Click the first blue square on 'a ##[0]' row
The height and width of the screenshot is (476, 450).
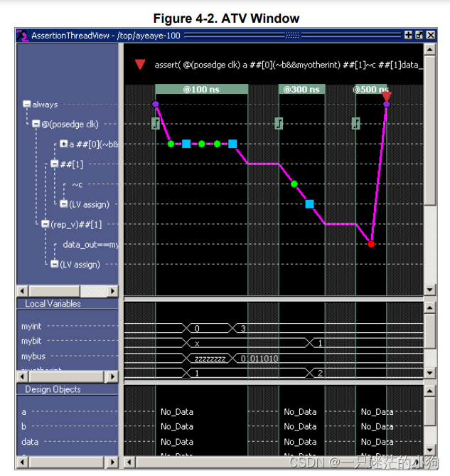pyautogui.click(x=186, y=144)
